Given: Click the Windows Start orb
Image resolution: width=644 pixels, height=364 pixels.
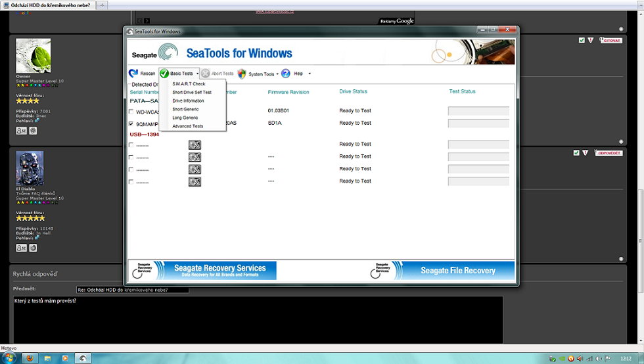Looking at the screenshot, I should [x=9, y=358].
